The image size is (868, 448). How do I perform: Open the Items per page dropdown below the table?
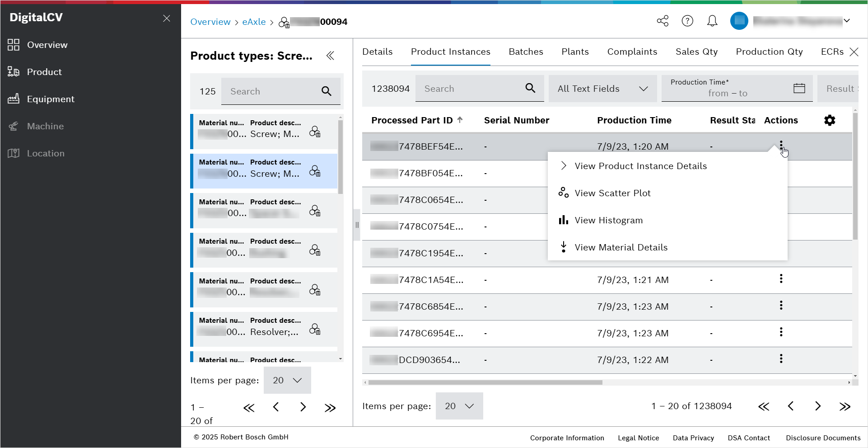pos(459,406)
